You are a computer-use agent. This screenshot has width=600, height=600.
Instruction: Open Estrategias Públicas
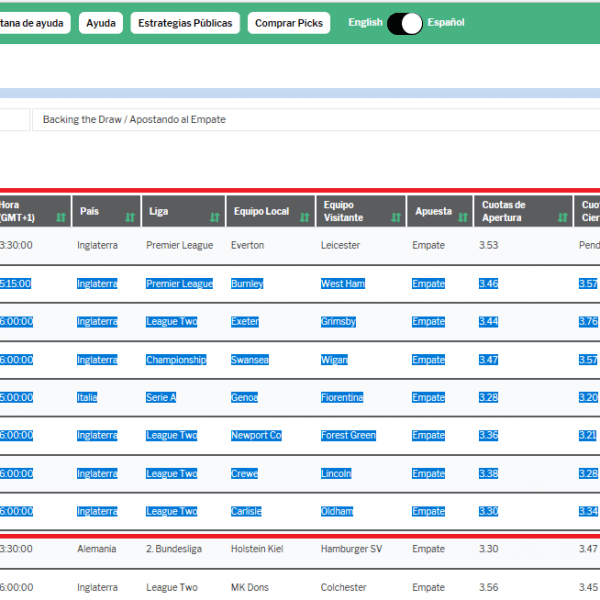pyautogui.click(x=185, y=23)
